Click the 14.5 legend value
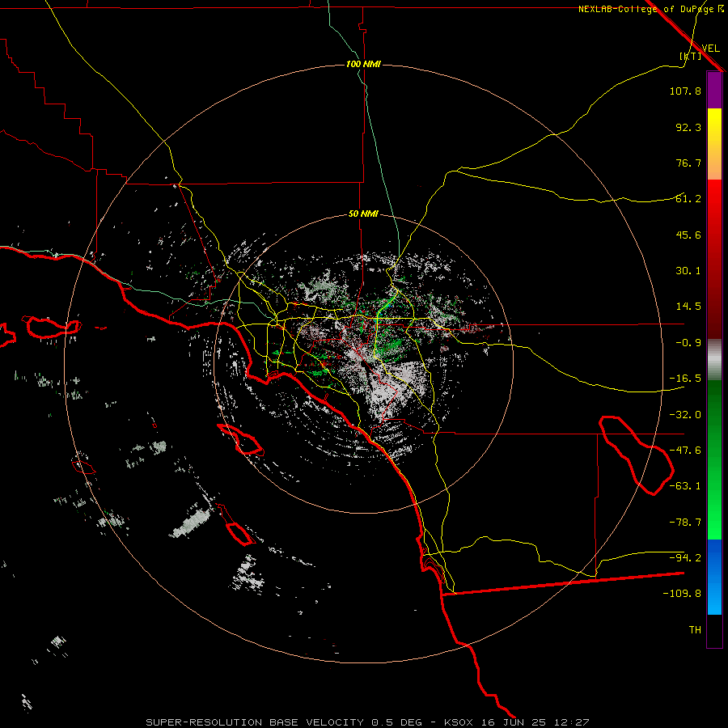Screen dimensions: 728x728 click(x=688, y=307)
